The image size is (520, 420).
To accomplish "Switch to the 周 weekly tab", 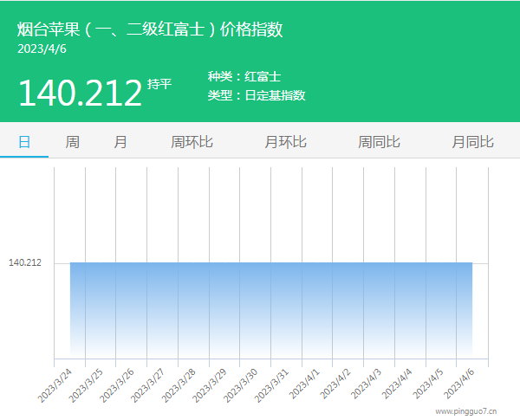I will coord(72,142).
